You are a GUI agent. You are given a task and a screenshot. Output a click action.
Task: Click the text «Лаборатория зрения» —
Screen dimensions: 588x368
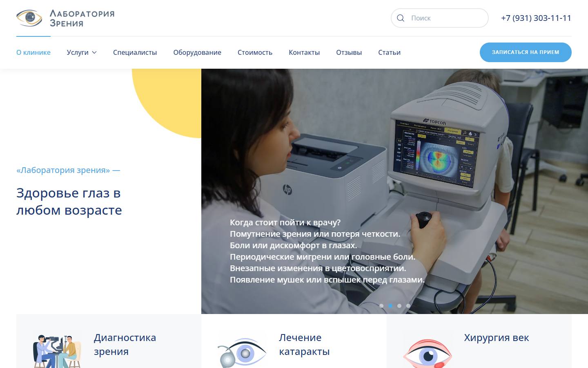(68, 170)
